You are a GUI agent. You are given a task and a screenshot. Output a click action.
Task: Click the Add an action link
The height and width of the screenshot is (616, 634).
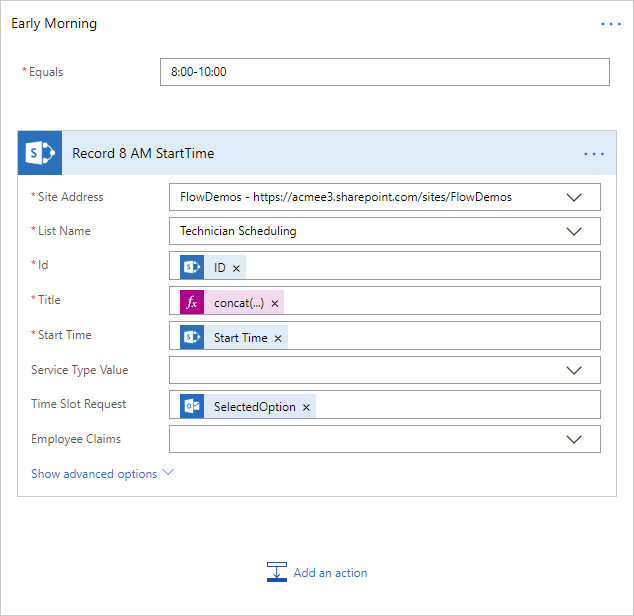330,573
